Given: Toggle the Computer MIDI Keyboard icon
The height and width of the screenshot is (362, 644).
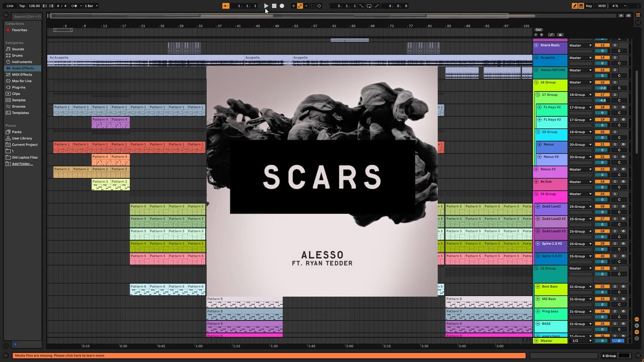Looking at the screenshot, I should pos(581,6).
